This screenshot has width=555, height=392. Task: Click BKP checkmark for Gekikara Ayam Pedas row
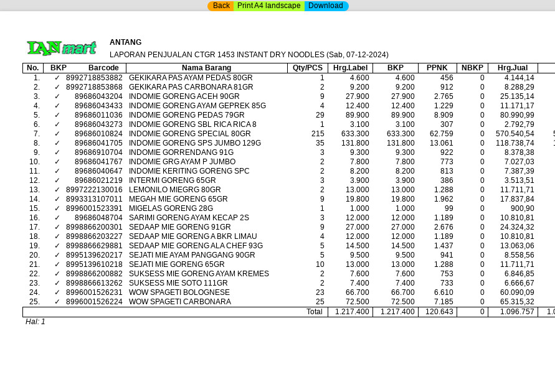tap(57, 78)
